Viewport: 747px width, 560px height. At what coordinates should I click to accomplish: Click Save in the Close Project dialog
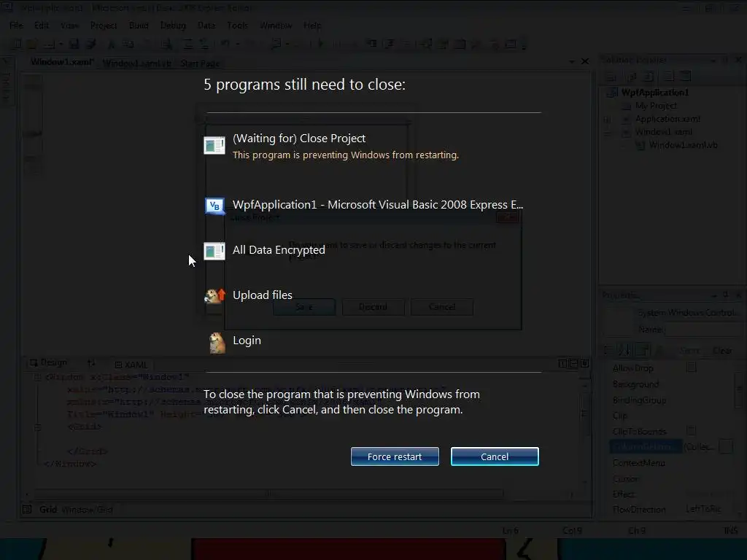click(x=304, y=307)
